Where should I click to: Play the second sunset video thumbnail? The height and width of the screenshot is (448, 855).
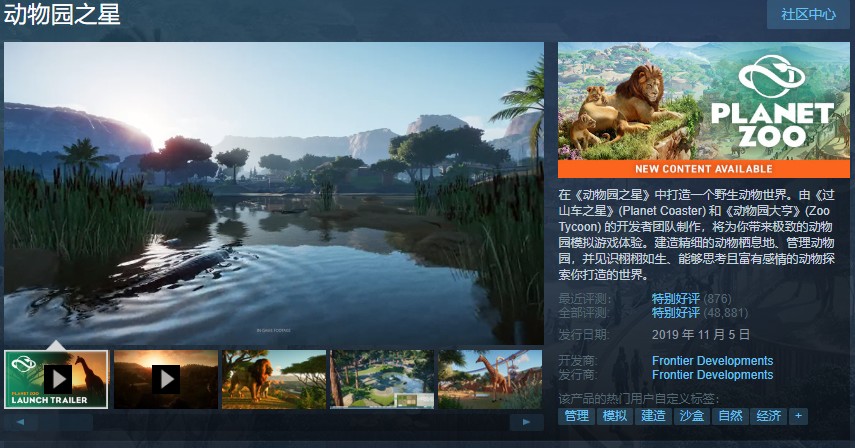[166, 379]
